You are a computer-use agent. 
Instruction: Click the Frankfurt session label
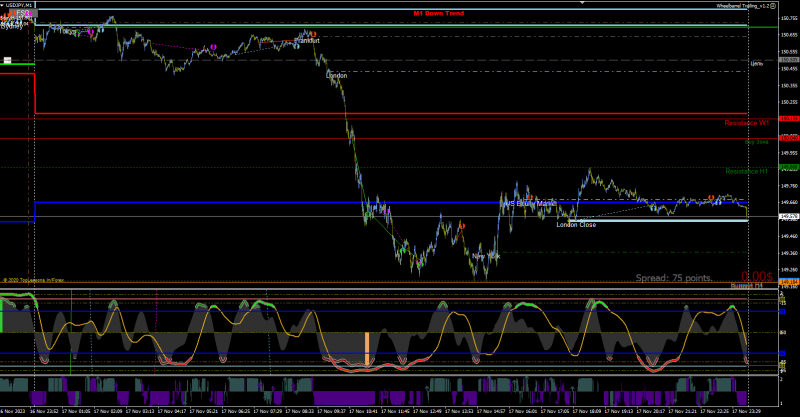point(307,40)
